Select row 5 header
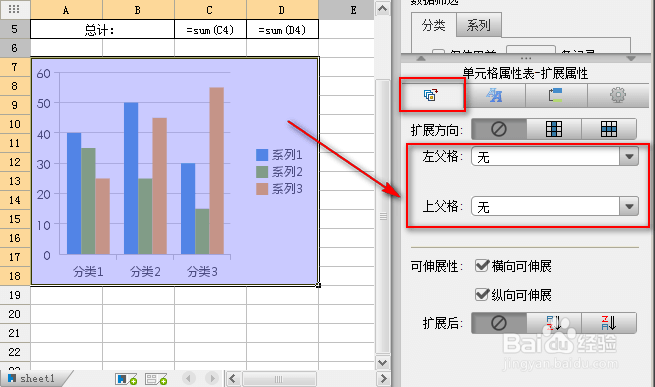This screenshot has width=655, height=387. coord(15,29)
